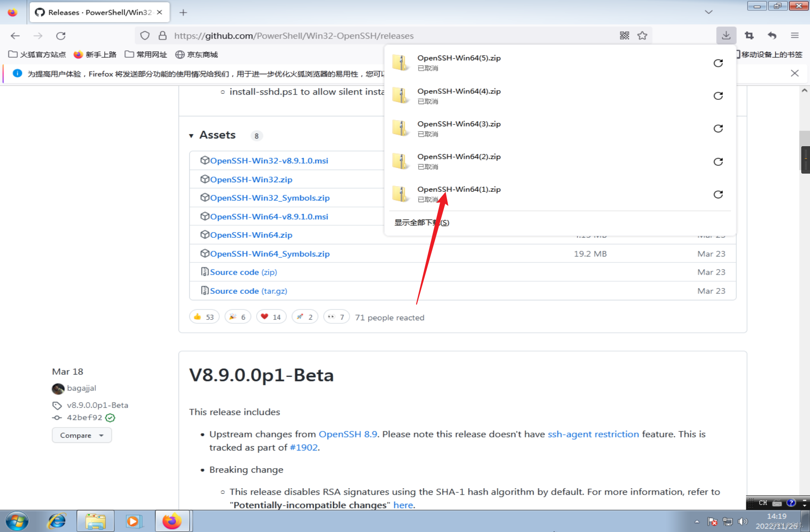Open the new tab plus button
This screenshot has height=532, width=810.
(183, 13)
